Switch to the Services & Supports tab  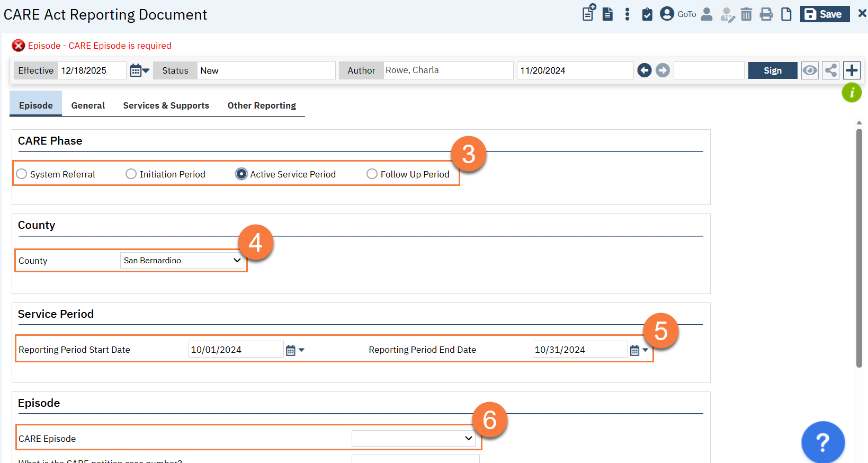[x=166, y=105]
